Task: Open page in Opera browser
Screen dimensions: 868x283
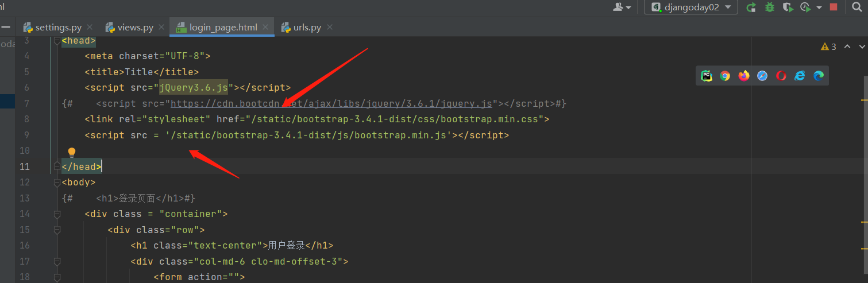Action: tap(781, 76)
